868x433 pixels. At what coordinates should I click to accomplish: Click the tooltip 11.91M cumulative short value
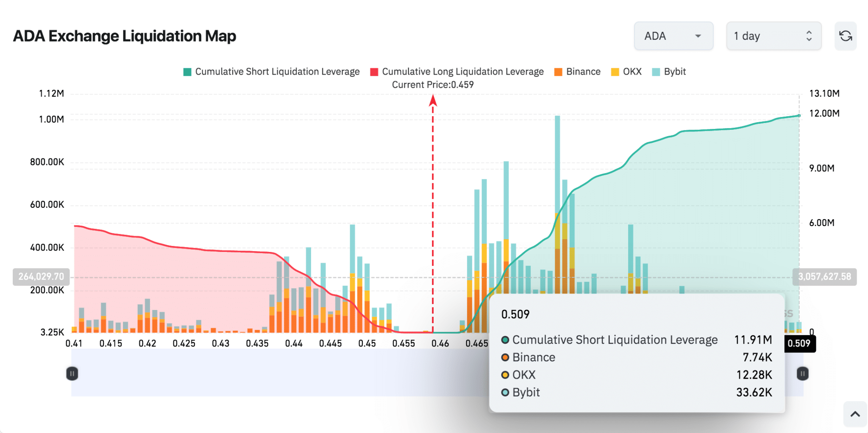click(x=753, y=340)
